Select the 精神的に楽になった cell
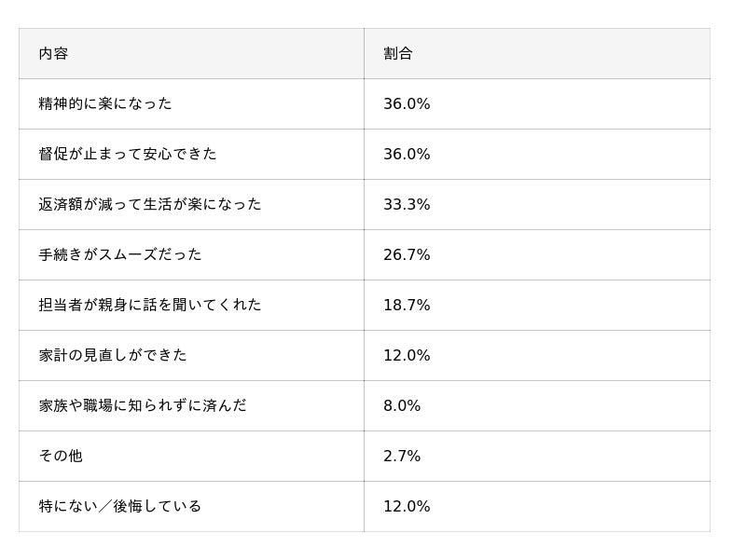The width and height of the screenshot is (746, 560). [x=105, y=104]
